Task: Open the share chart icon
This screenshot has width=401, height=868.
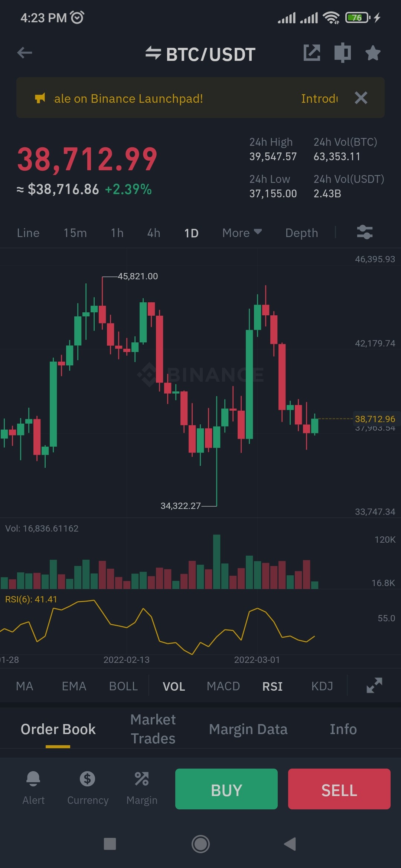Action: 312,53
